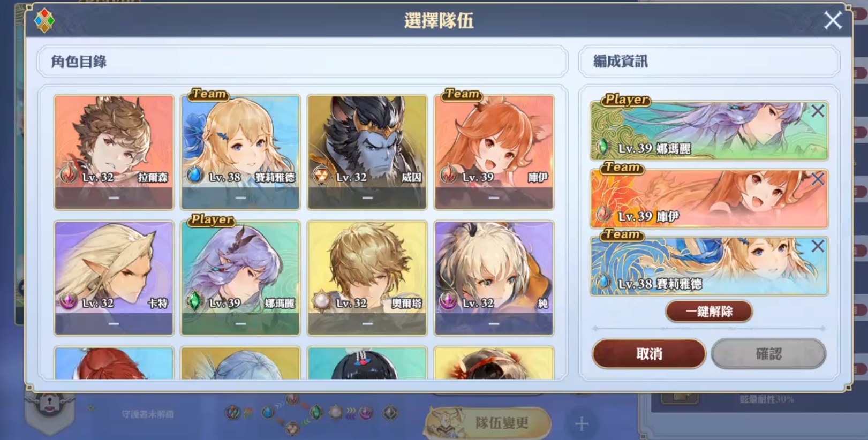The image size is (868, 440).
Task: Click the 一鍵解除 button
Action: tap(709, 311)
